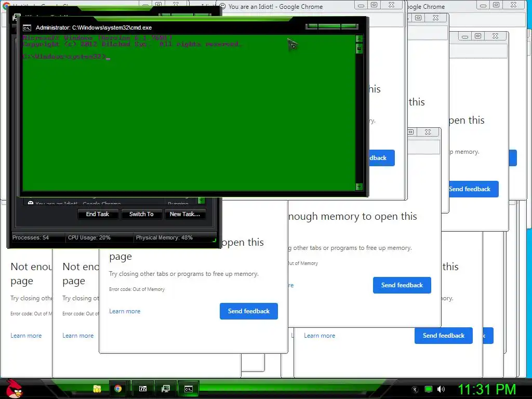
Task: Open File Explorer from the taskbar
Action: (97, 389)
